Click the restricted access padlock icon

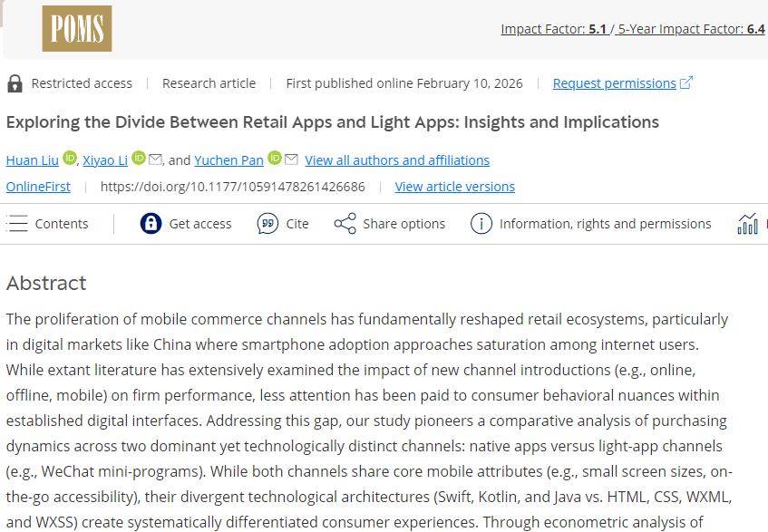(x=15, y=83)
